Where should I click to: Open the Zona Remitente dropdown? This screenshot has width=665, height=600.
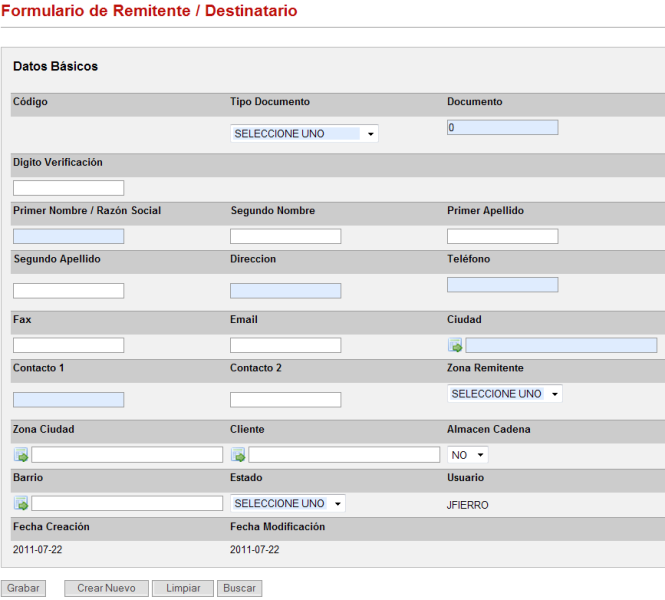pyautogui.click(x=504, y=394)
